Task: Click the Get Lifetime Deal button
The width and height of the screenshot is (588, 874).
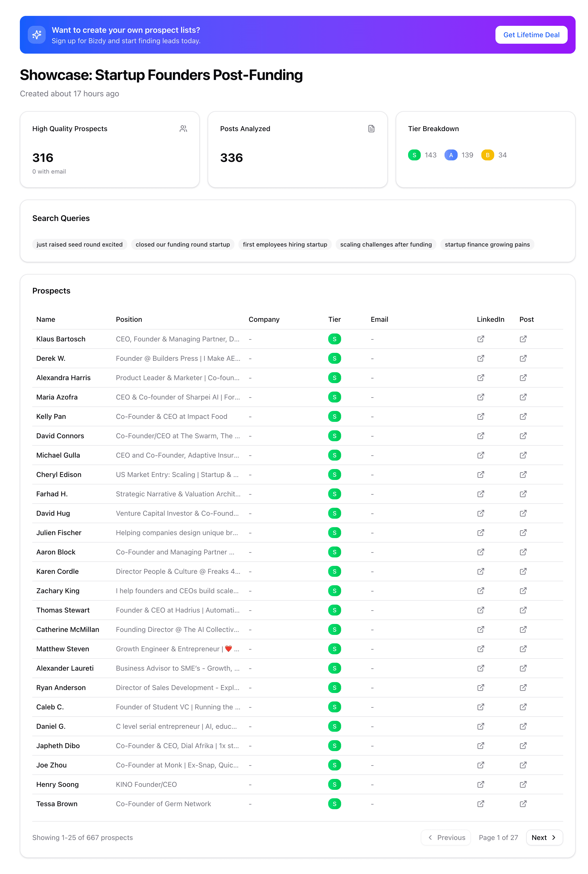Action: (x=531, y=35)
